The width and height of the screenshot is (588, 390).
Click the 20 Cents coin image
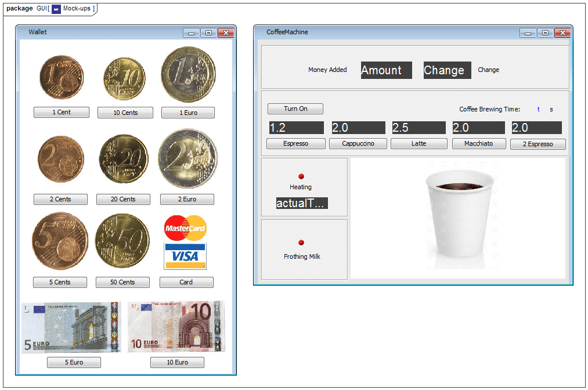click(x=124, y=159)
